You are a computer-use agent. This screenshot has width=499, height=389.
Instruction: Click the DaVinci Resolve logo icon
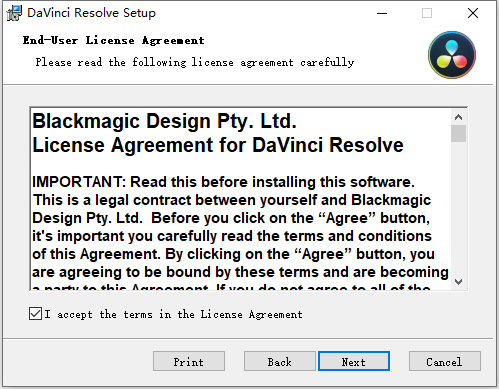pos(452,55)
